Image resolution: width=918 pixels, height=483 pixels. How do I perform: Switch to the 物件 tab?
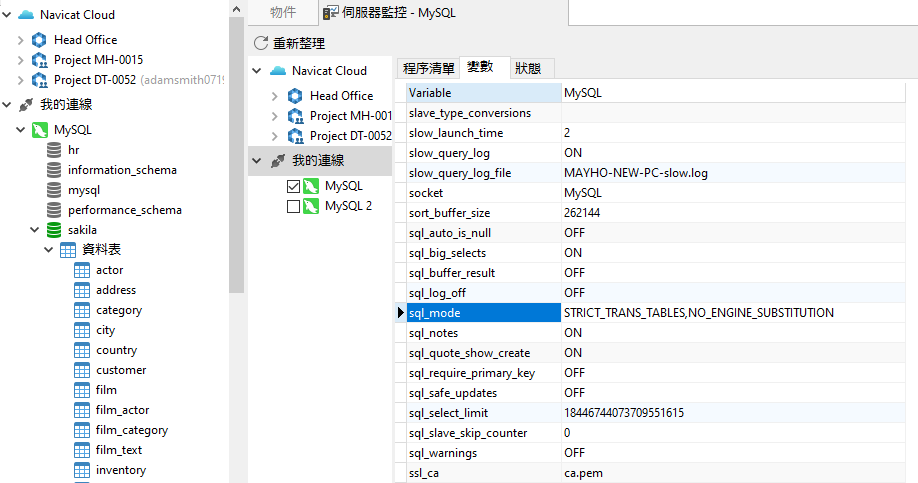(283, 12)
